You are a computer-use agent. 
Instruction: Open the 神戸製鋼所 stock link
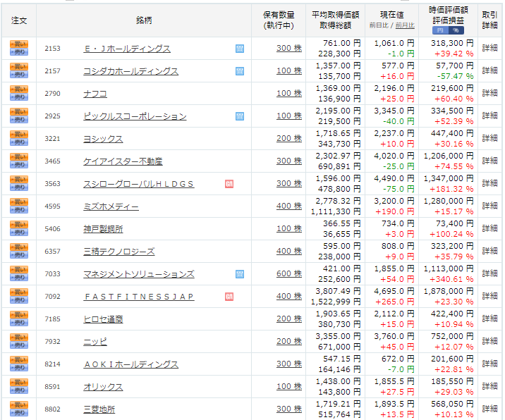coord(103,229)
